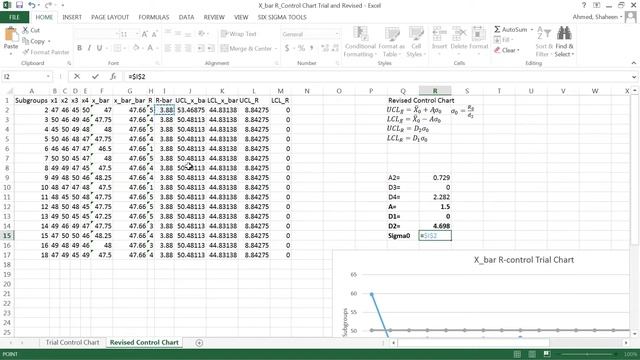This screenshot has width=640, height=360.
Task: Select the D2= value 4.698
Action: (x=435, y=226)
